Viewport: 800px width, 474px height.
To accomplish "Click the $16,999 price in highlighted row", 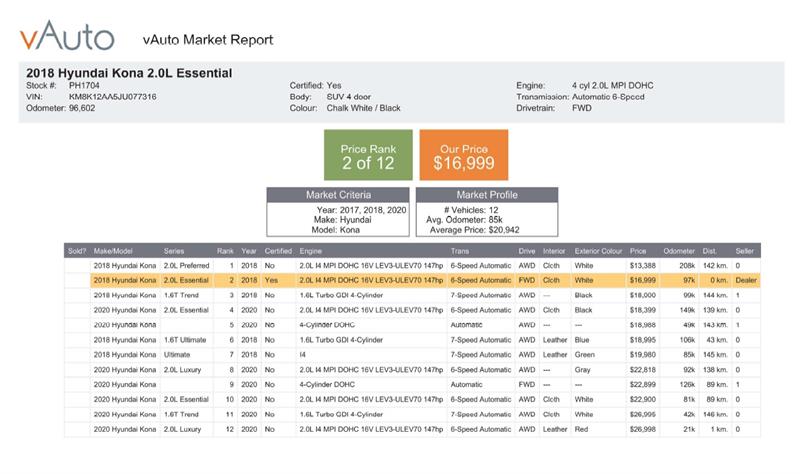I will pos(643,281).
